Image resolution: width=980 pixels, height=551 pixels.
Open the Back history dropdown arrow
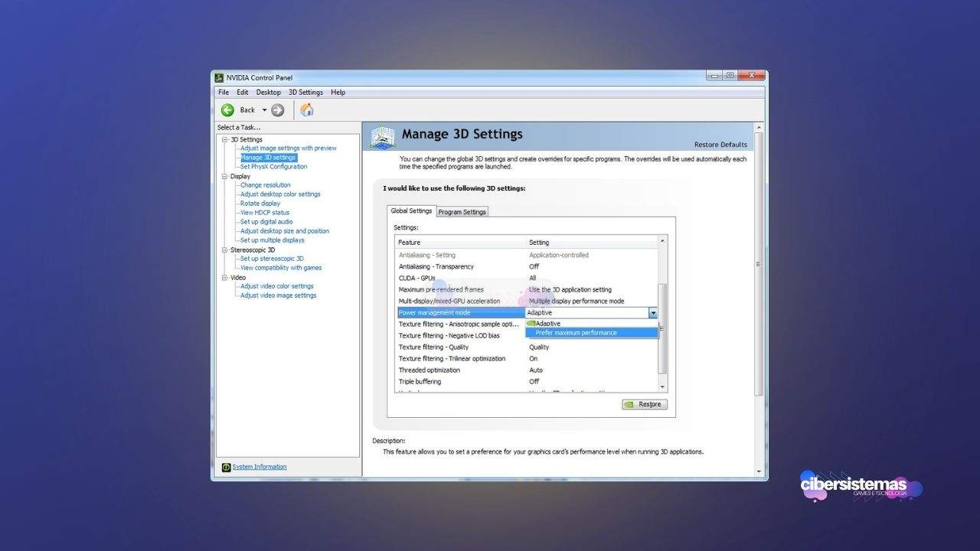(x=265, y=110)
